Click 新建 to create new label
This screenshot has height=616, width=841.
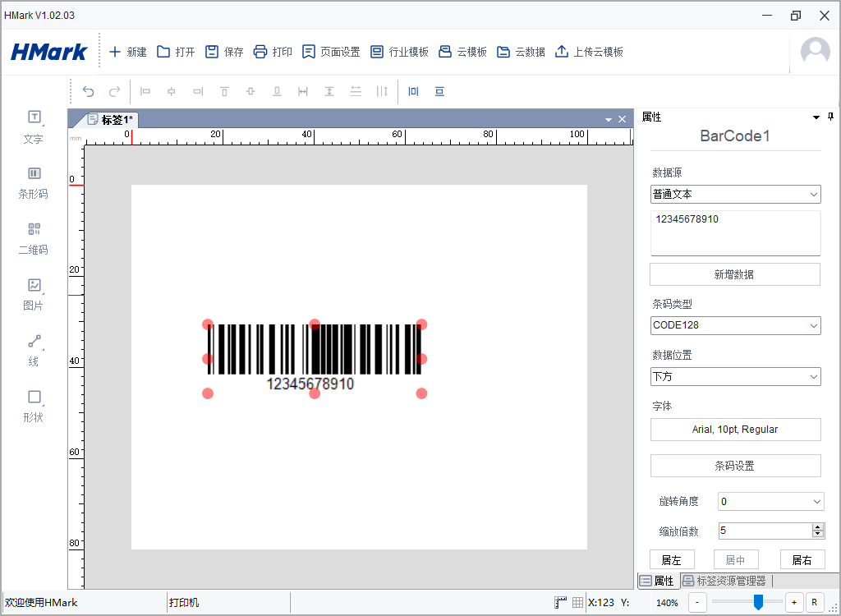coord(127,52)
